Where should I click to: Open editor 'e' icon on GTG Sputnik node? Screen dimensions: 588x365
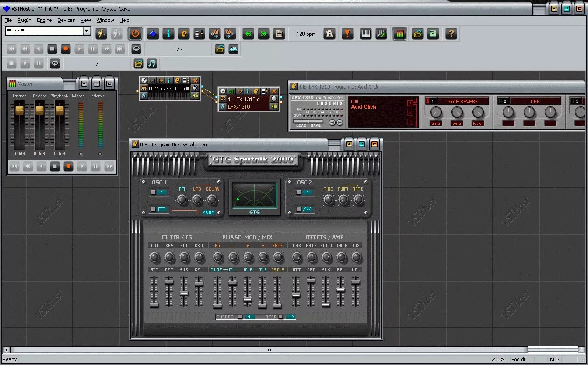coord(177,80)
